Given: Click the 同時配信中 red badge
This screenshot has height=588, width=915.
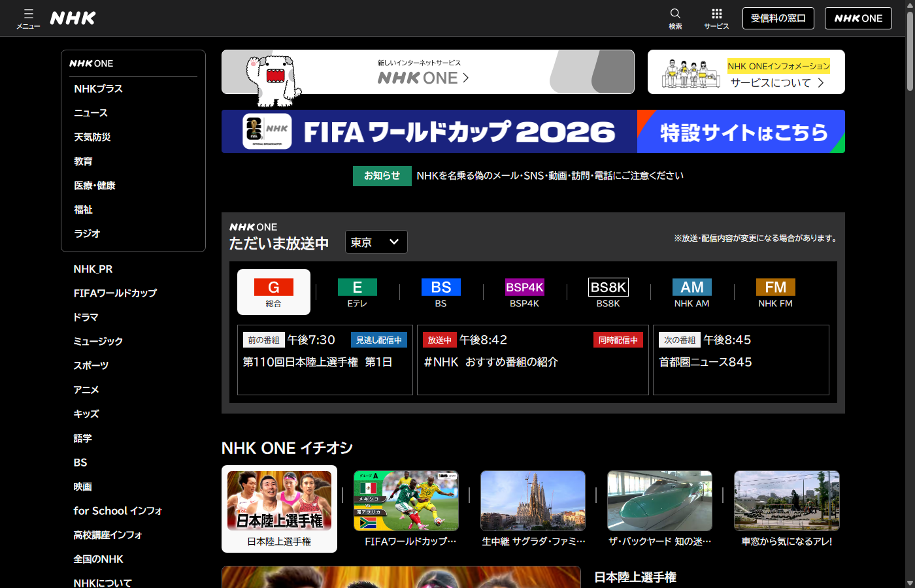Looking at the screenshot, I should [618, 340].
